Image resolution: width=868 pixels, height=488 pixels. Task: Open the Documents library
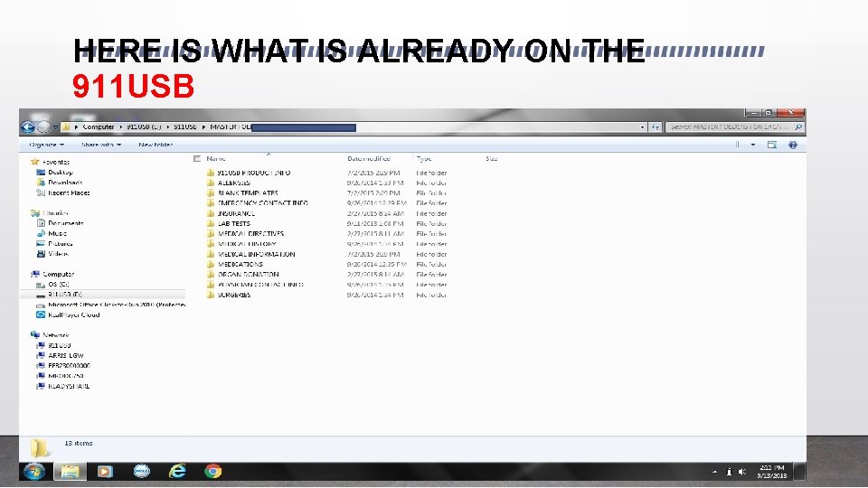[x=65, y=223]
